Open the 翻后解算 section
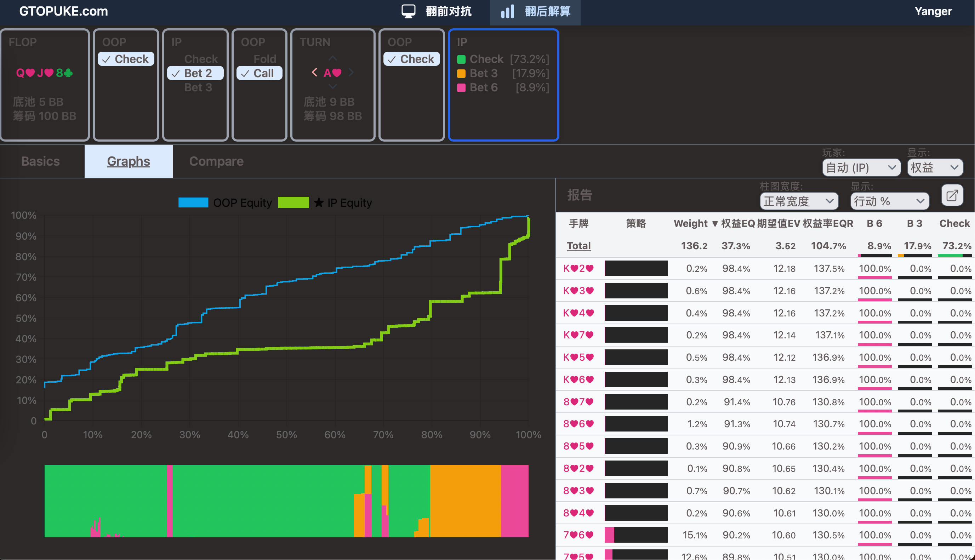The height and width of the screenshot is (560, 975). tap(535, 12)
